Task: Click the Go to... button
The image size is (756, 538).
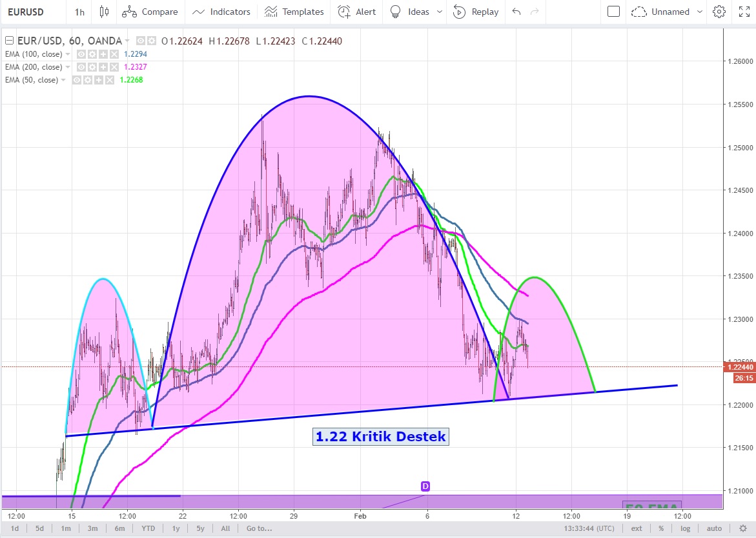Action: coord(259,528)
